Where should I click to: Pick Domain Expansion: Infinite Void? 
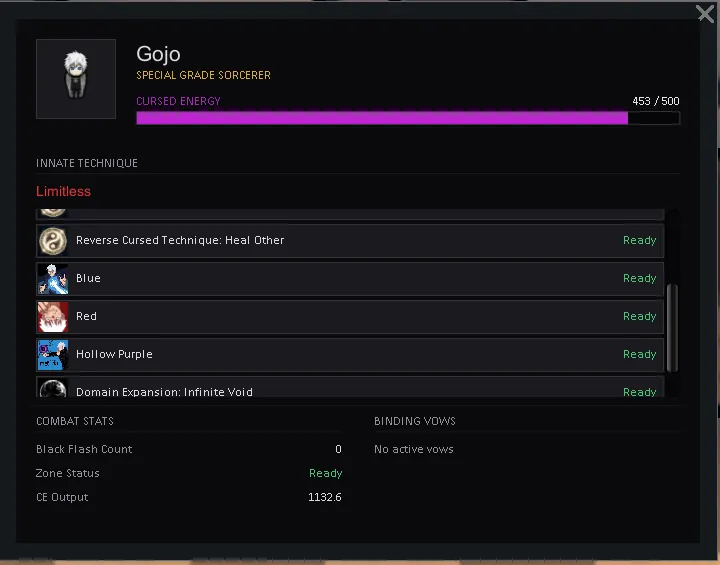tap(164, 392)
